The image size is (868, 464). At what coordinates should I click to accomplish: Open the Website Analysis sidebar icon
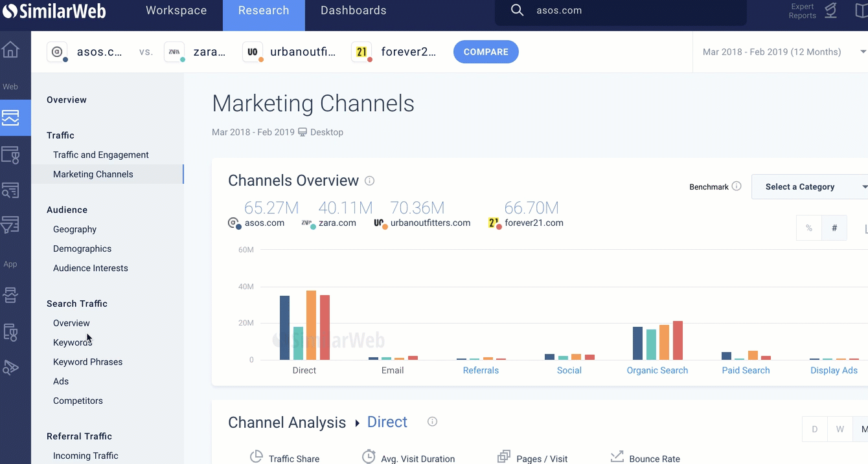coord(10,118)
